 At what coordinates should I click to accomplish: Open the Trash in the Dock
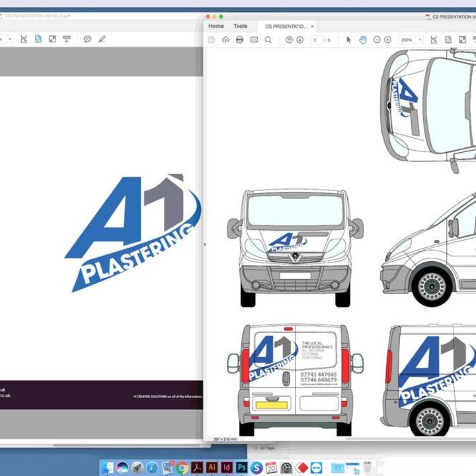368,467
